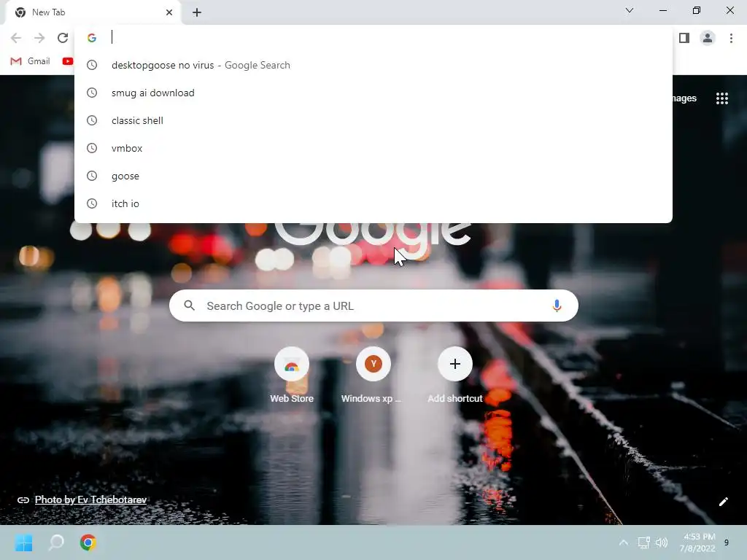
Task: Open a new tab with the plus button
Action: (x=197, y=12)
